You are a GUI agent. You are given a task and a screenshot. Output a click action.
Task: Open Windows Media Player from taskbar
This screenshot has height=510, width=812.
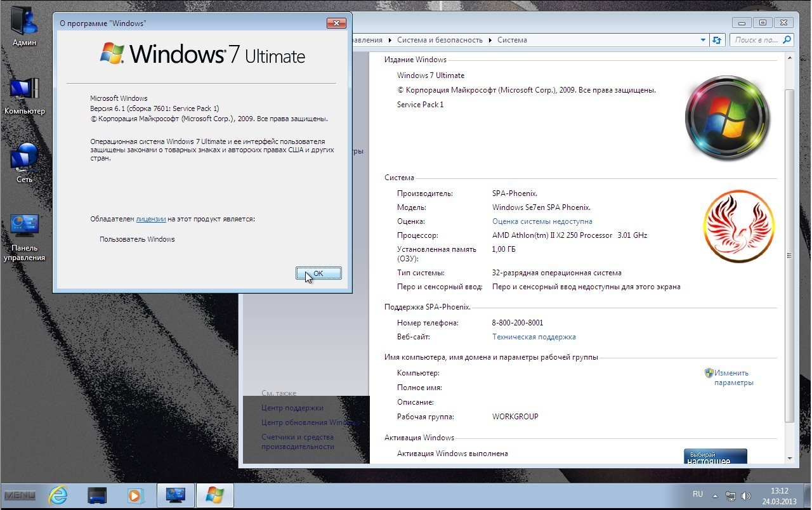136,495
